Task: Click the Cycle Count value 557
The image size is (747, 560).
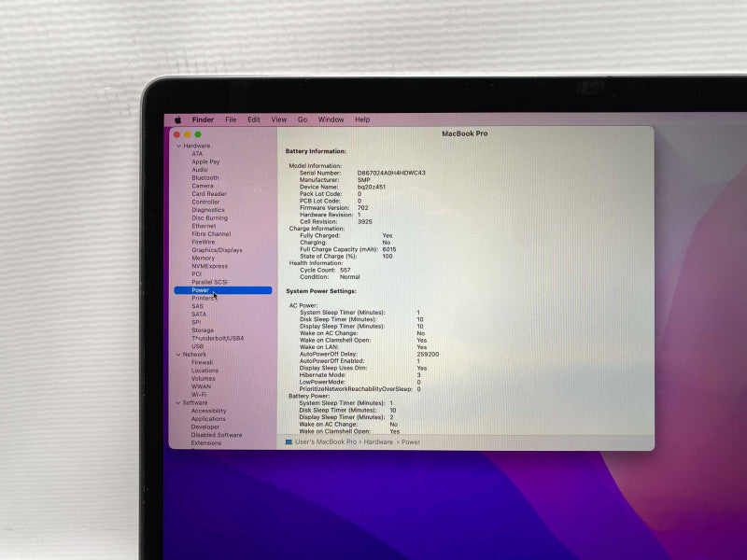Action: pos(345,270)
